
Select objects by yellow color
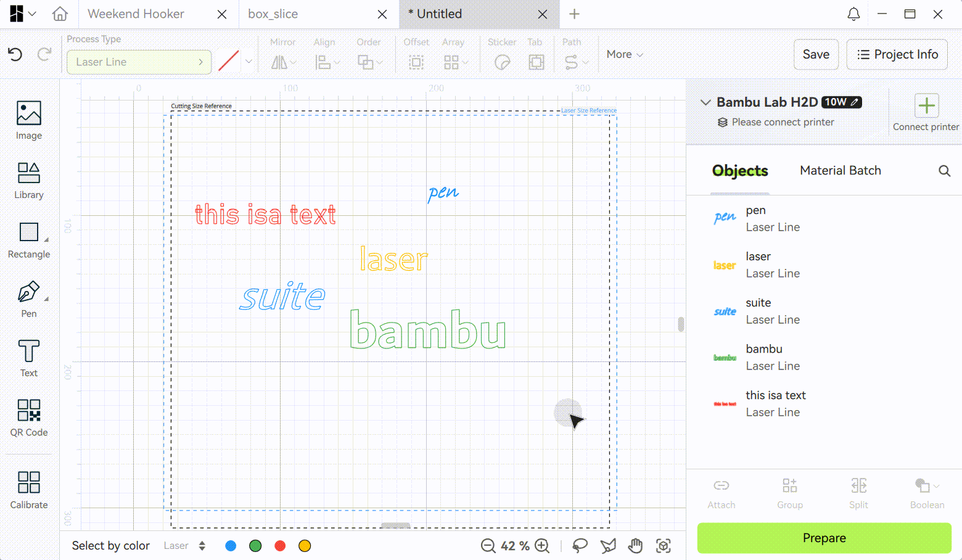coord(305,546)
